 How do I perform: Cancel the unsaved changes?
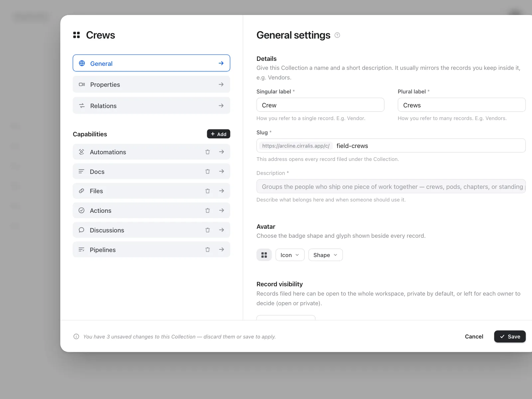(474, 336)
